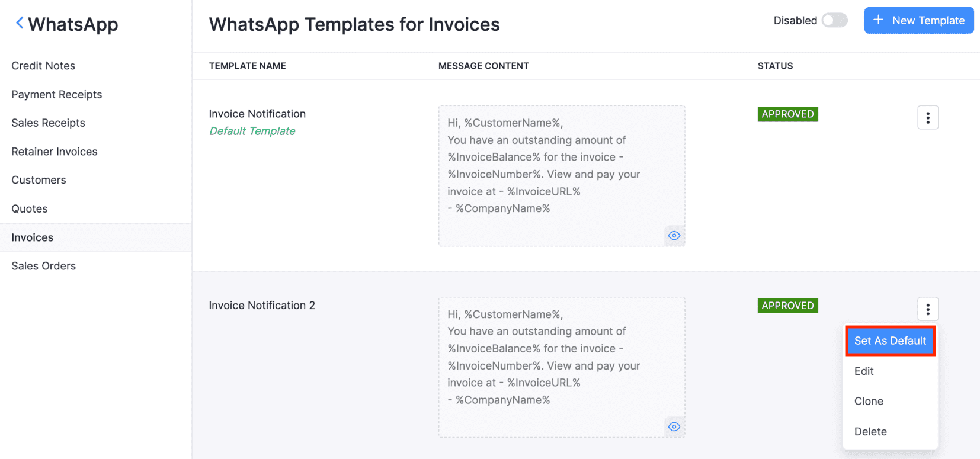
Task: Click the APPROVED badge on Invoice Notification
Action: pos(787,114)
